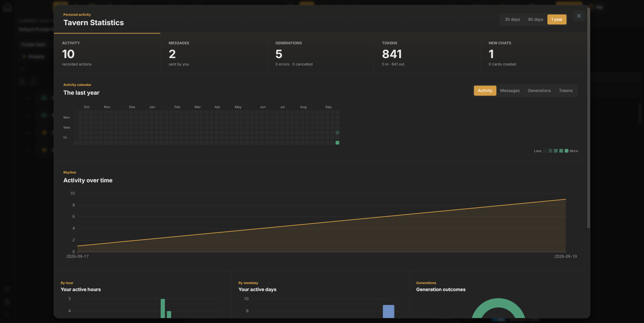Image resolution: width=644 pixels, height=323 pixels.
Task: Click the blue bar in active days chart
Action: pyautogui.click(x=388, y=311)
